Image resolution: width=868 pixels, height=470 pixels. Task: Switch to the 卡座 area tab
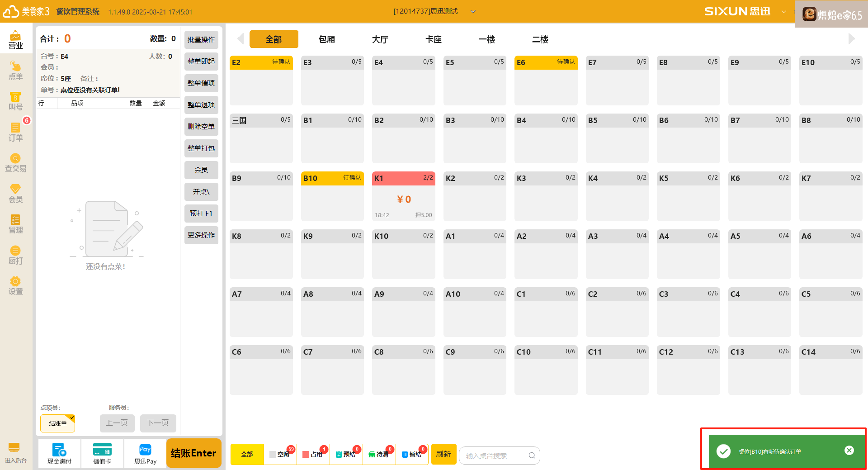pos(434,39)
